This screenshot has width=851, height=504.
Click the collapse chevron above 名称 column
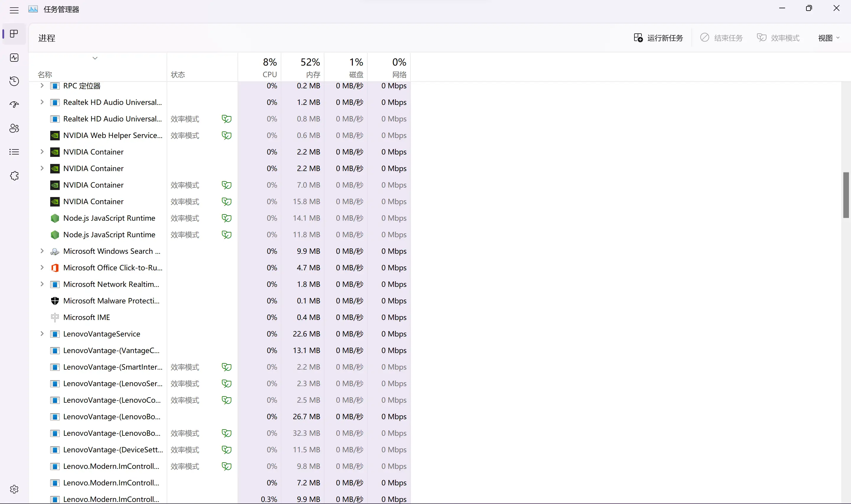click(95, 58)
